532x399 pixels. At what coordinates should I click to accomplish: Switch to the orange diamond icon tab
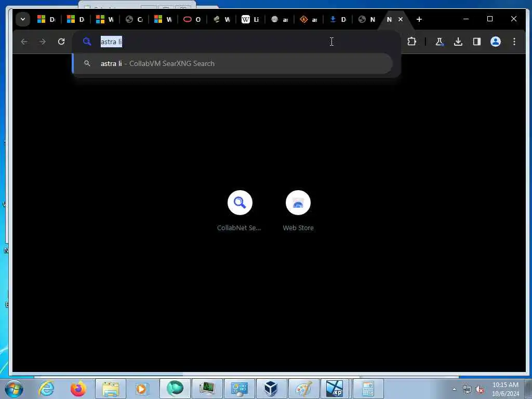tap(309, 19)
